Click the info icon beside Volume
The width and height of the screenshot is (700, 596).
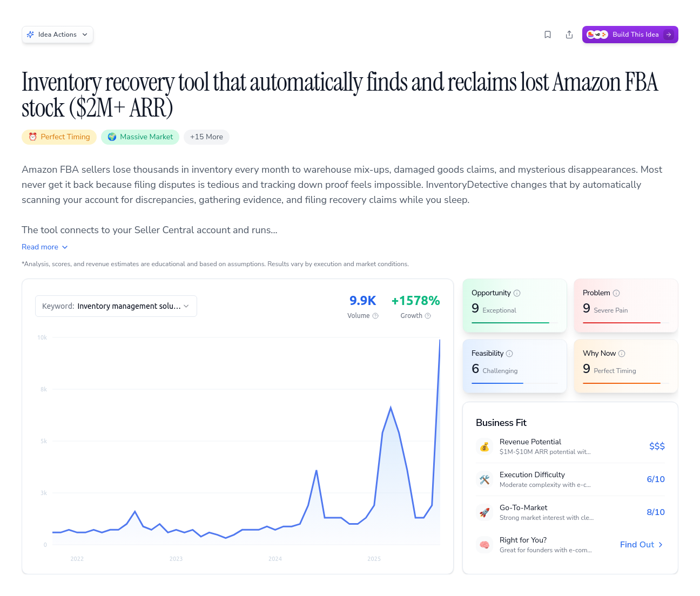(375, 316)
